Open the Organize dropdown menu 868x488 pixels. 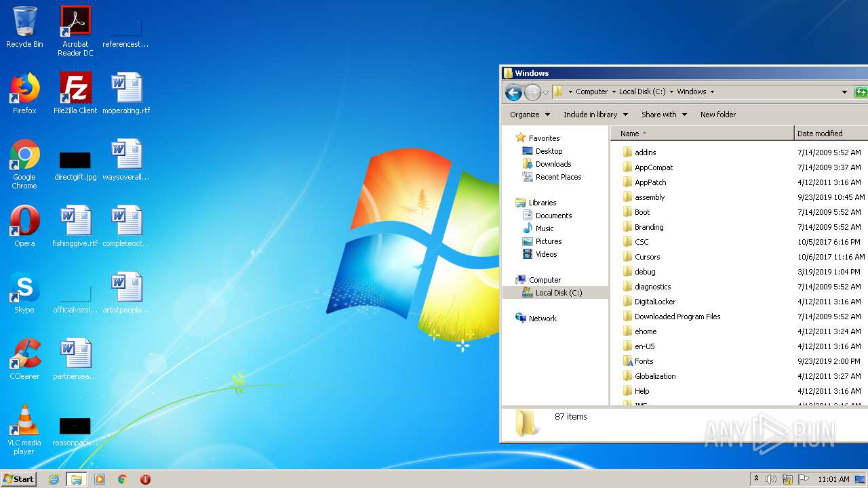tap(530, 115)
